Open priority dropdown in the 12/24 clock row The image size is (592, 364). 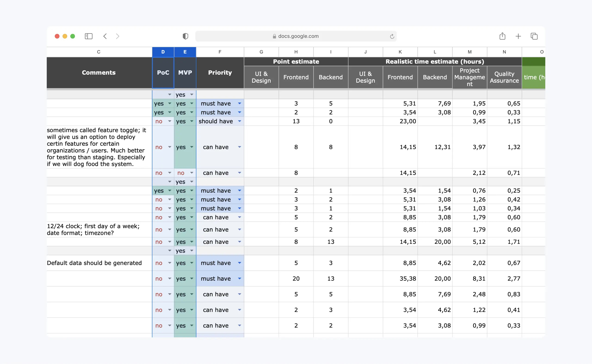pyautogui.click(x=239, y=229)
